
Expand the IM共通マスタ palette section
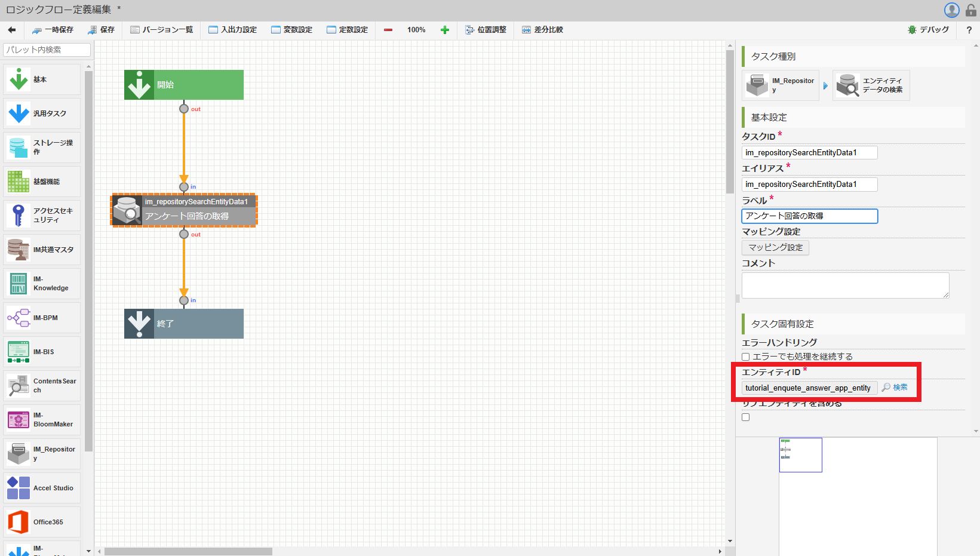tap(18, 250)
